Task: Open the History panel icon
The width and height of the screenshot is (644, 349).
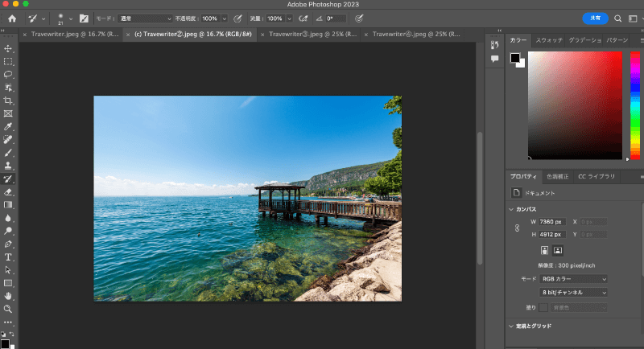Action: point(494,43)
